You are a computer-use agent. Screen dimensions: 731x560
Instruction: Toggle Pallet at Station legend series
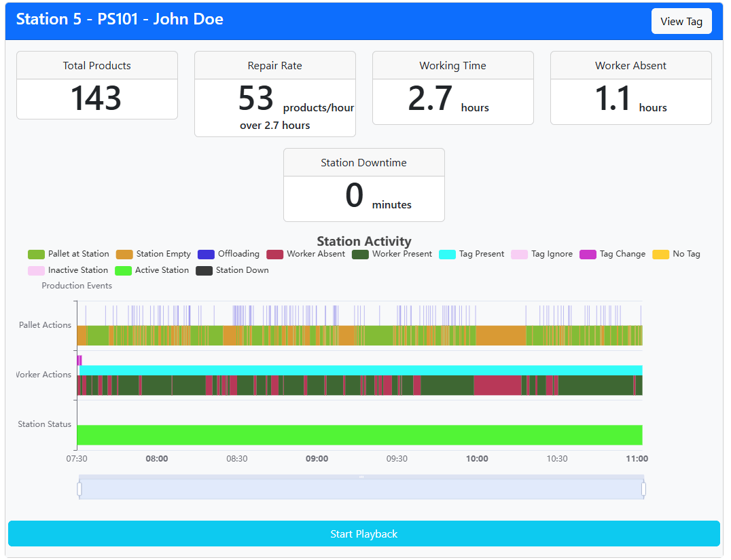click(69, 255)
